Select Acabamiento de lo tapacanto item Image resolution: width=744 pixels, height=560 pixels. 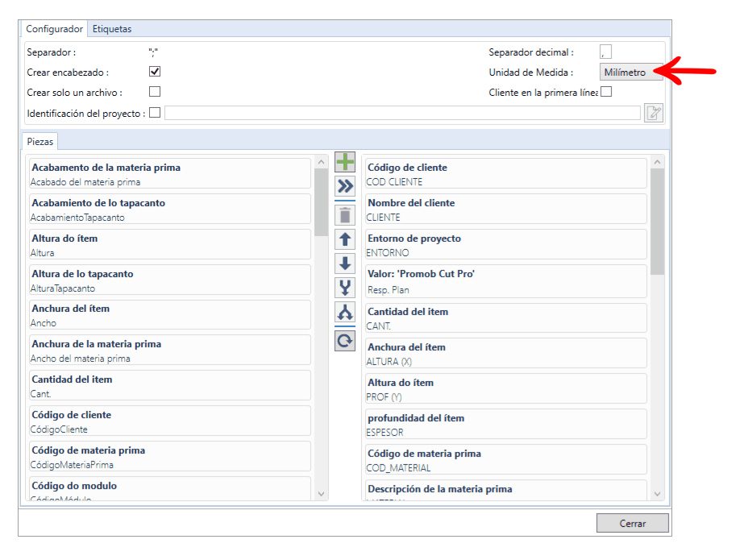point(170,209)
